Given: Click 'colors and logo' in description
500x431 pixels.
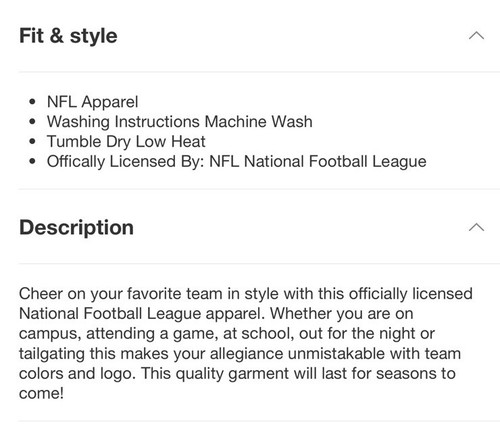Looking at the screenshot, I should tap(77, 373).
